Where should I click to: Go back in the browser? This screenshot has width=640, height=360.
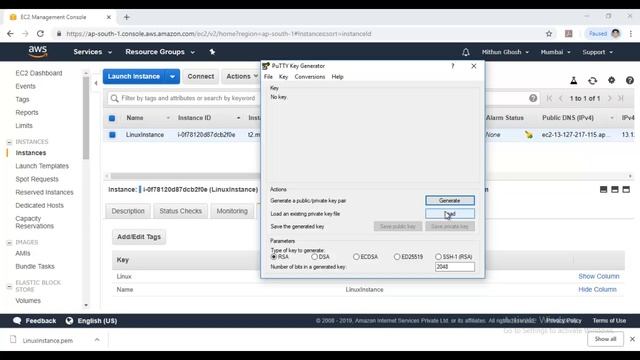10,34
